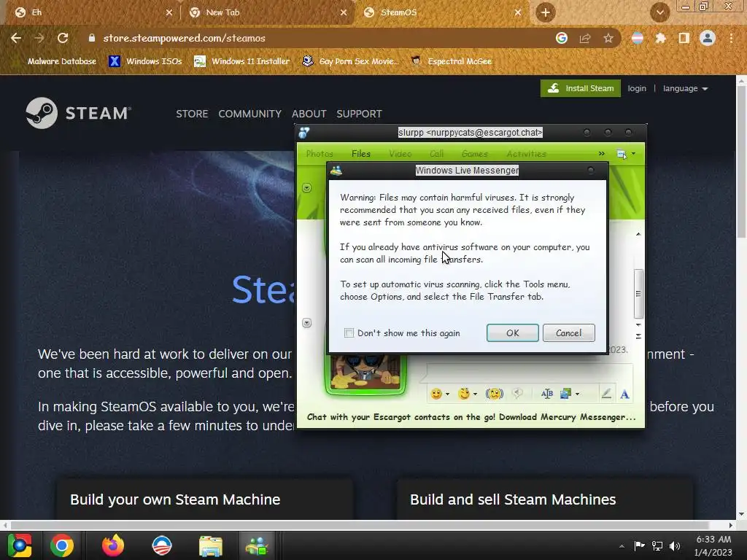Viewport: 747px width, 560px height.
Task: Switch to handwriting pen input
Action: 606,393
